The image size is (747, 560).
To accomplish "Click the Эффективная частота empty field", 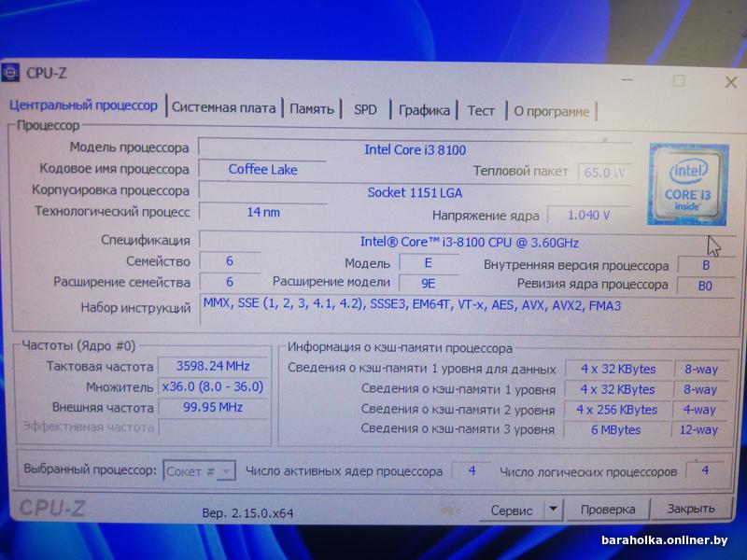I will (x=213, y=427).
